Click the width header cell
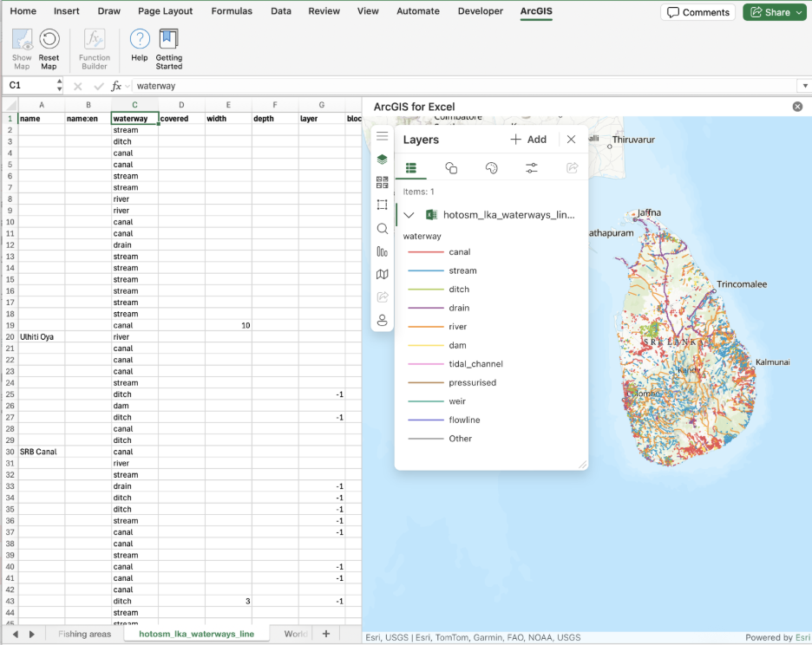 (x=228, y=119)
